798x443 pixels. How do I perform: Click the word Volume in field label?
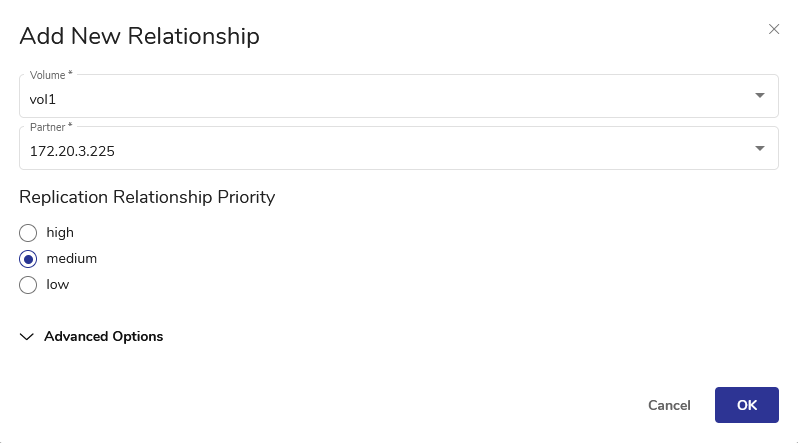(47, 75)
